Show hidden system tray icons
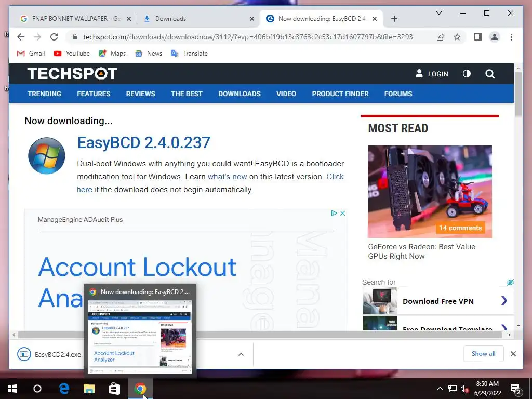532x399 pixels. point(440,389)
